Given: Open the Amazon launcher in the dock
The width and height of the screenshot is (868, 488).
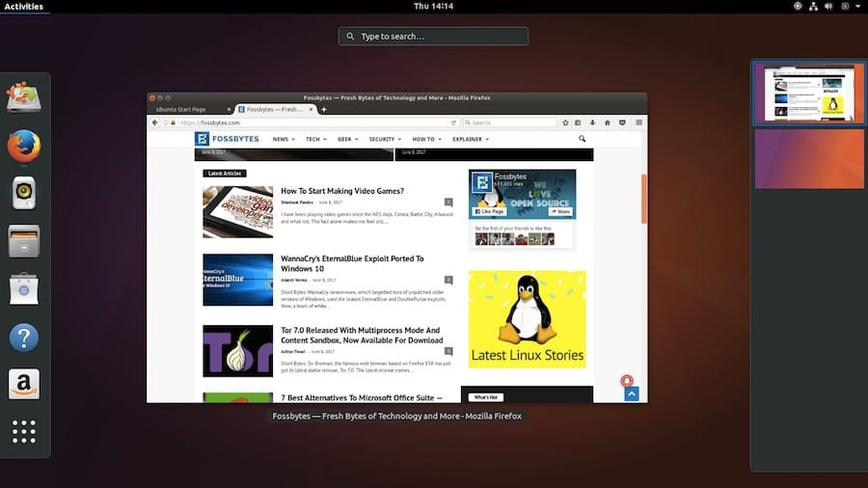Looking at the screenshot, I should (24, 384).
